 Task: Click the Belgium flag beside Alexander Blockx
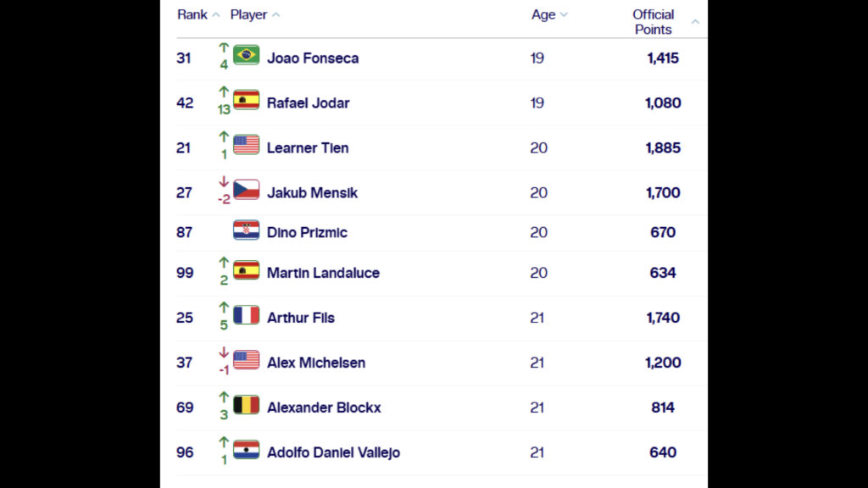246,404
